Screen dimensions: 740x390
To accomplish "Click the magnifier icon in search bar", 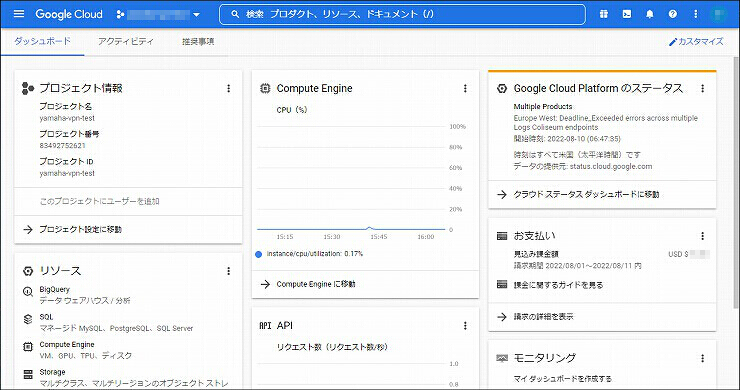I will pos(235,14).
